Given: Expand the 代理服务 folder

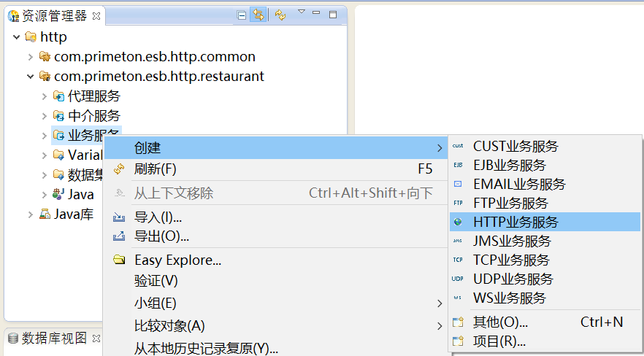Looking at the screenshot, I should click(x=44, y=96).
